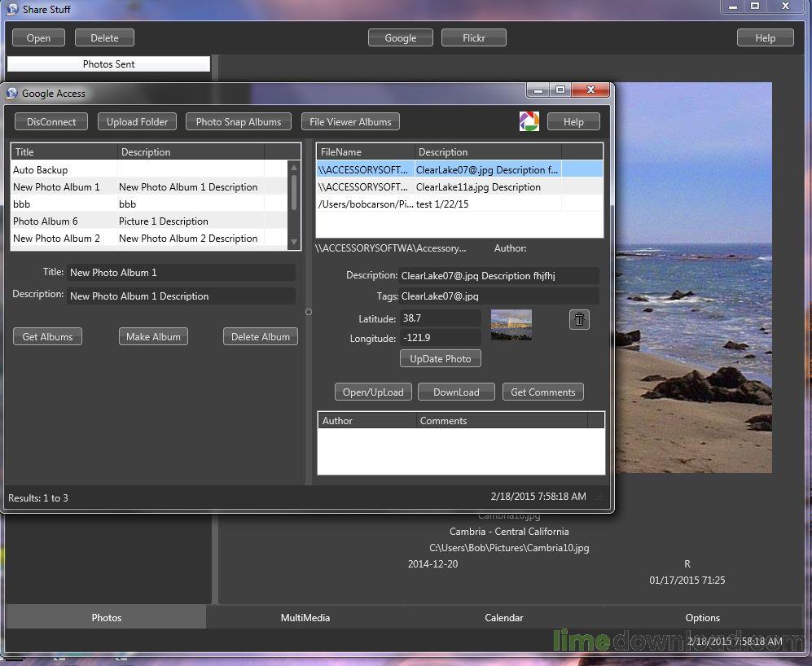Click the trash can delete photo icon
Image resolution: width=812 pixels, height=666 pixels.
(579, 320)
